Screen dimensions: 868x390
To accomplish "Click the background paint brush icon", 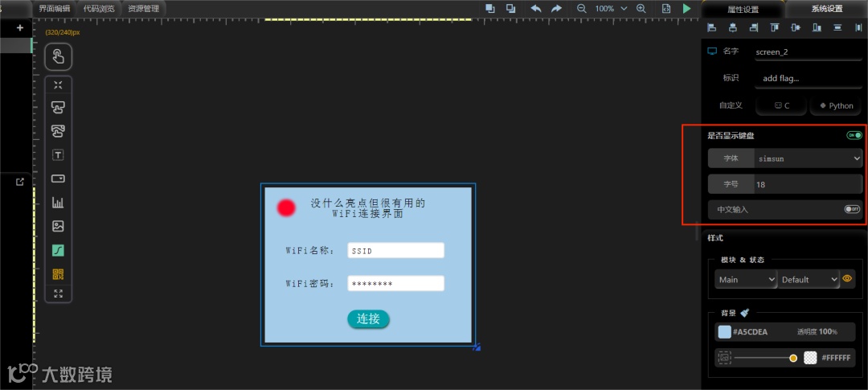I will coord(744,313).
